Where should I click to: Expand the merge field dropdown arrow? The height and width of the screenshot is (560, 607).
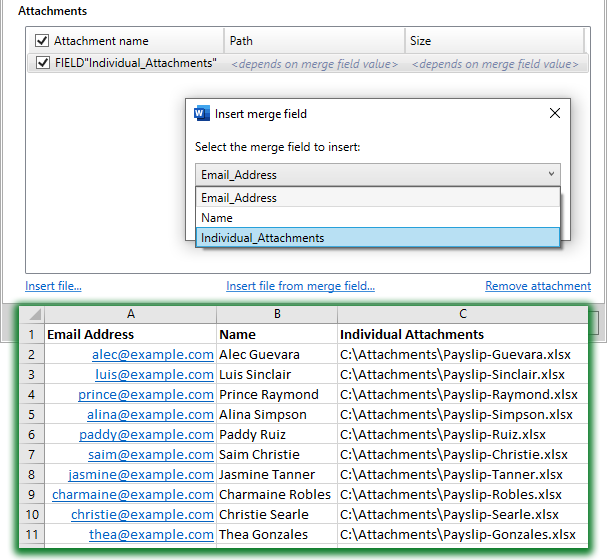point(551,174)
